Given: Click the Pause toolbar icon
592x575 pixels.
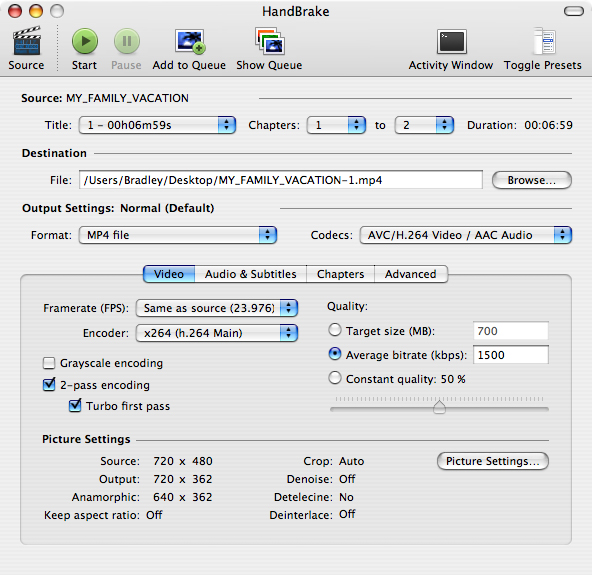Looking at the screenshot, I should point(127,41).
